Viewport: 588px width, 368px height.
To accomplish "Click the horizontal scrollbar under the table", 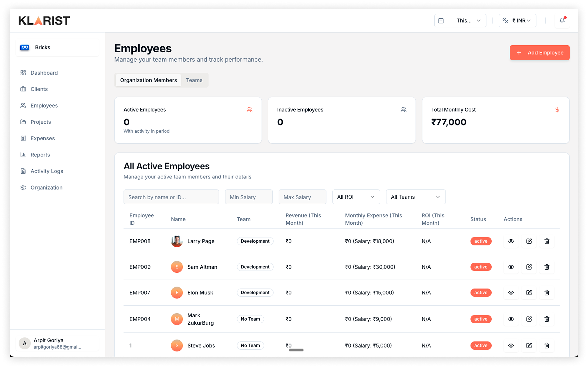I will click(296, 350).
